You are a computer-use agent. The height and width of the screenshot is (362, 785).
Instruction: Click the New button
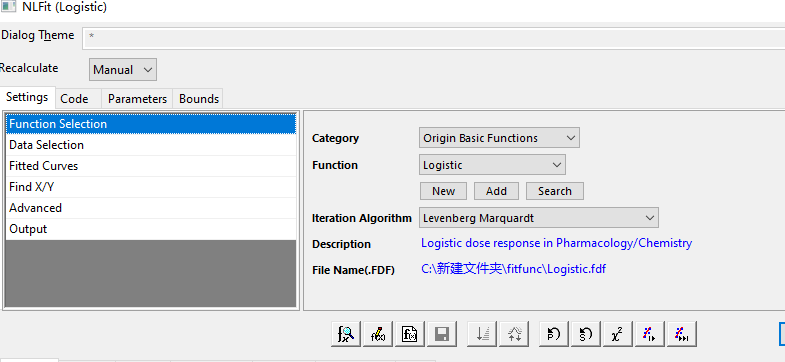tap(444, 191)
